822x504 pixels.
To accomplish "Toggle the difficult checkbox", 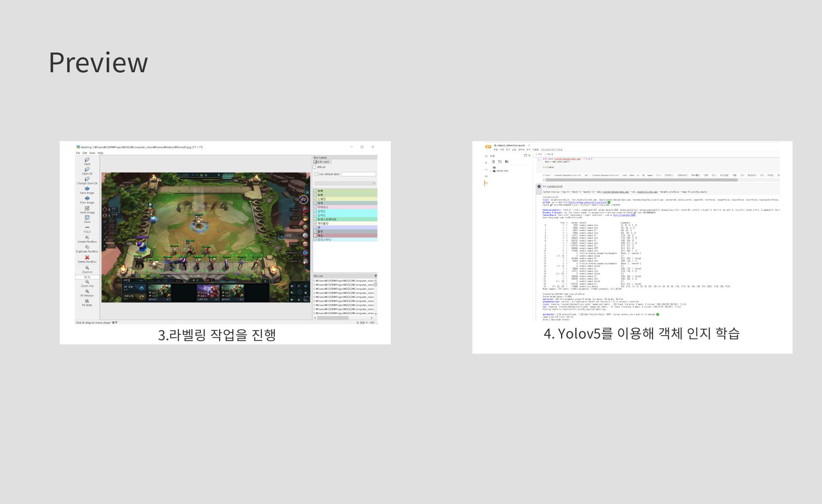I will pyautogui.click(x=315, y=167).
